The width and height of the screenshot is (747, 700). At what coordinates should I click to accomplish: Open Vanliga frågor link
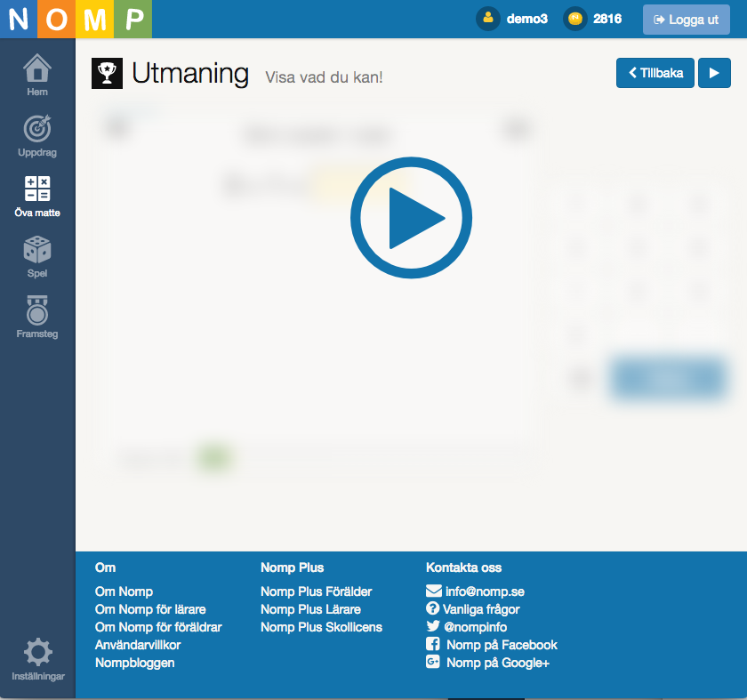point(481,609)
